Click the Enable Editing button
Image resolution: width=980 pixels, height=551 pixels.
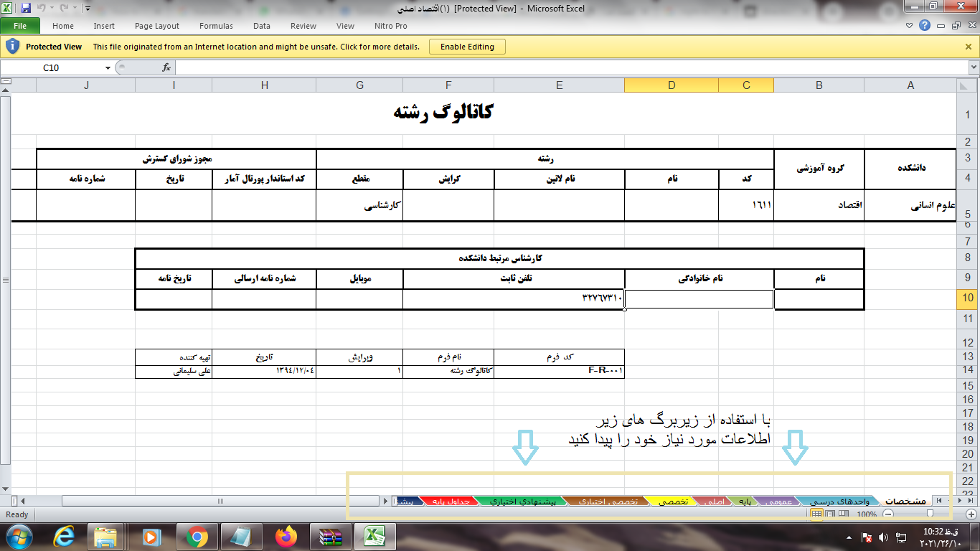coord(467,47)
